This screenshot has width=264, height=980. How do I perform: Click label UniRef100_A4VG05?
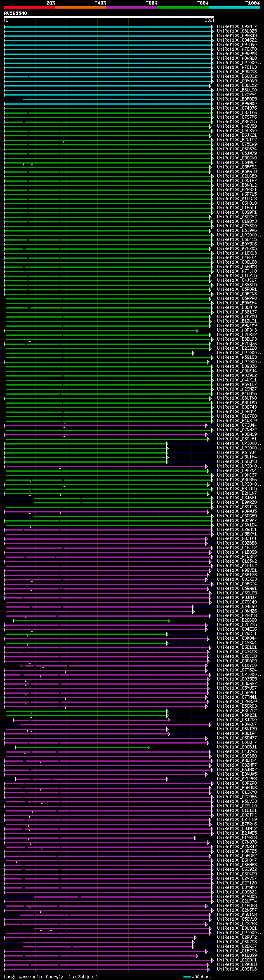[237, 896]
